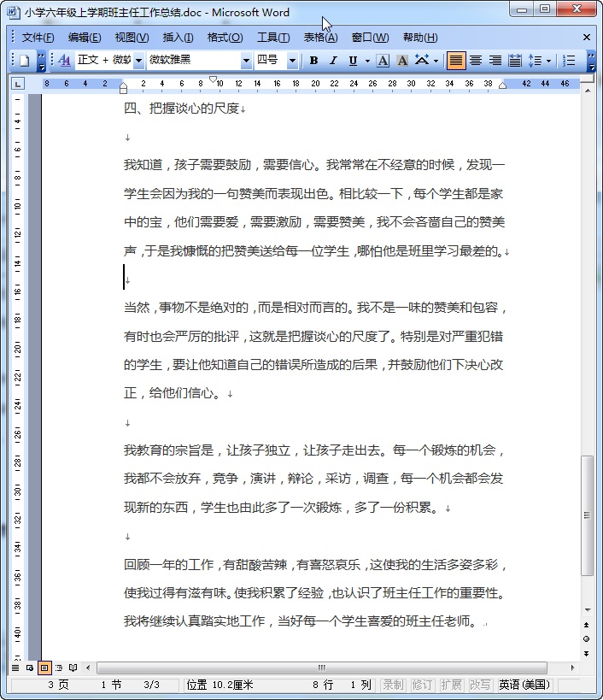
Task: Open the 编辑(E) menu
Action: click(x=85, y=38)
